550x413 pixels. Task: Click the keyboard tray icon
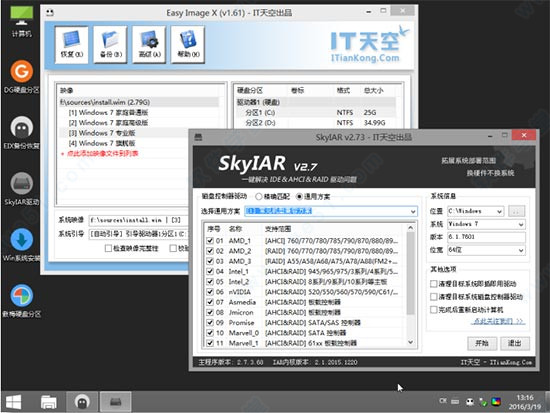[x=455, y=401]
